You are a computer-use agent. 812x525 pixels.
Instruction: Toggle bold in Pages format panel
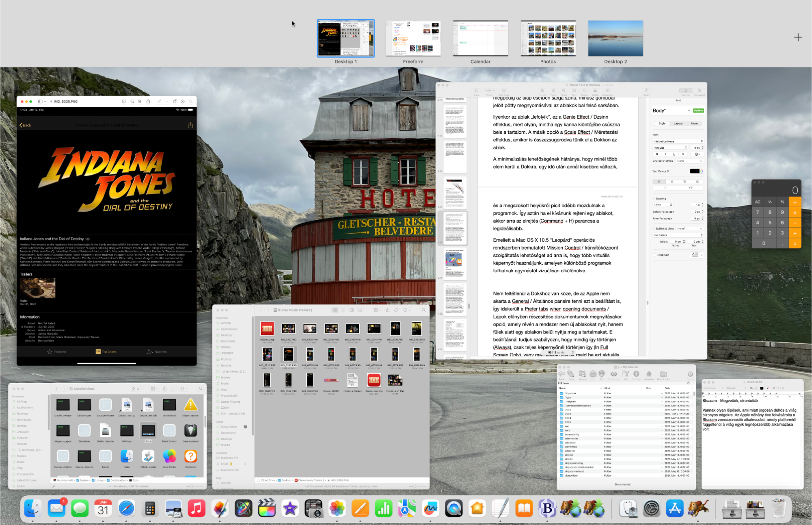(x=657, y=154)
